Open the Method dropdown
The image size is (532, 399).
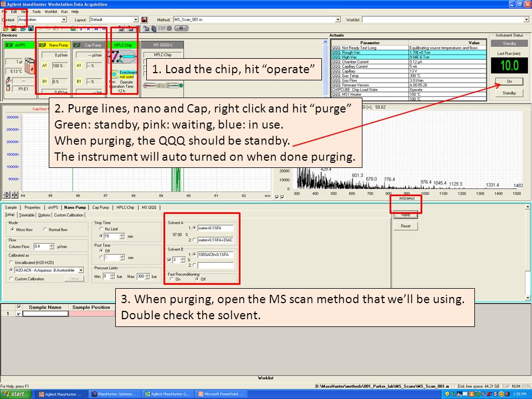[x=337, y=20]
